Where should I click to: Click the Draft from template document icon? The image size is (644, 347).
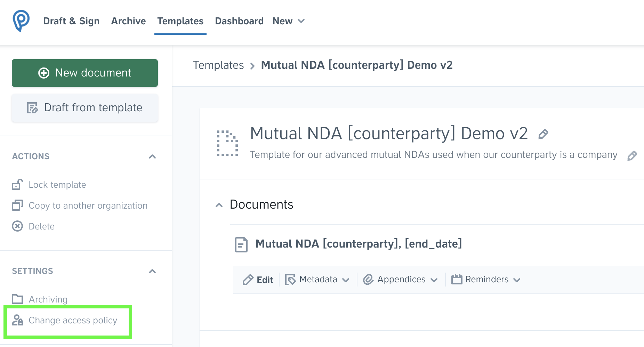(32, 108)
